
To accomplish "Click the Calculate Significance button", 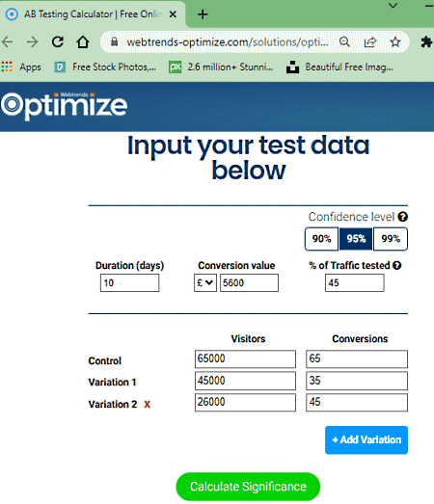I will pyautogui.click(x=248, y=487).
